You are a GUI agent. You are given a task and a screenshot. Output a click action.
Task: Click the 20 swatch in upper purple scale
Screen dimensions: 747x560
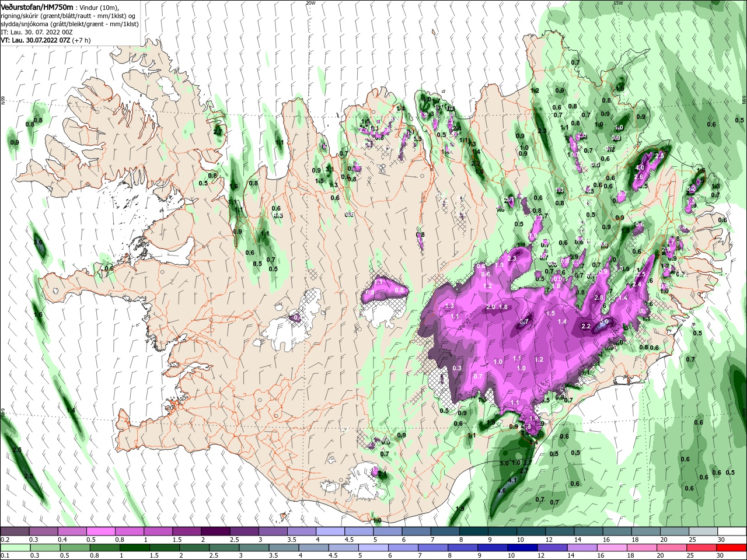click(675, 531)
